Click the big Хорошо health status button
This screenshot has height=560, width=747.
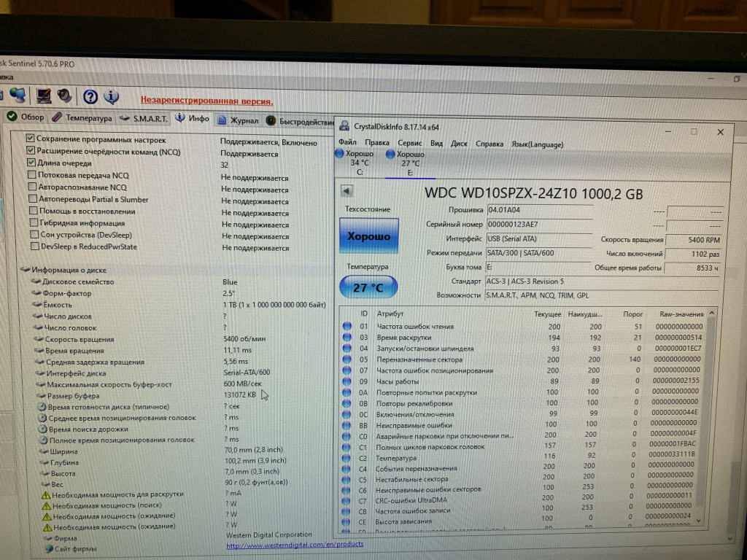tap(368, 236)
